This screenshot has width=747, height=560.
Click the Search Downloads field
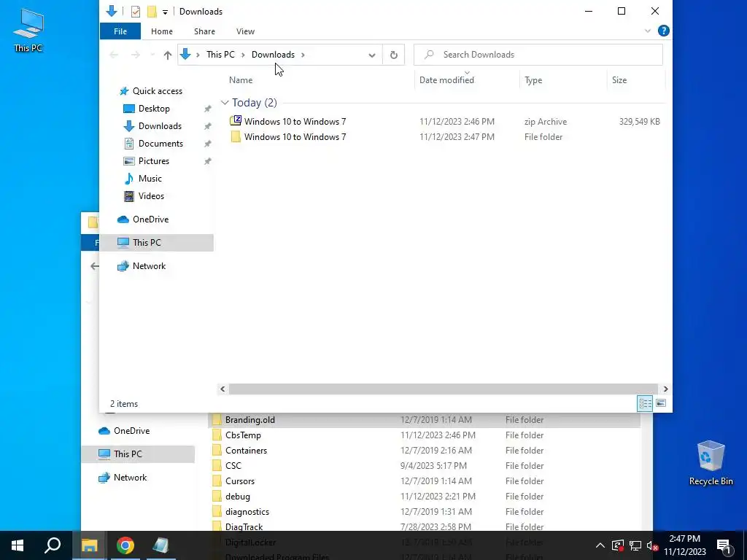(x=538, y=55)
